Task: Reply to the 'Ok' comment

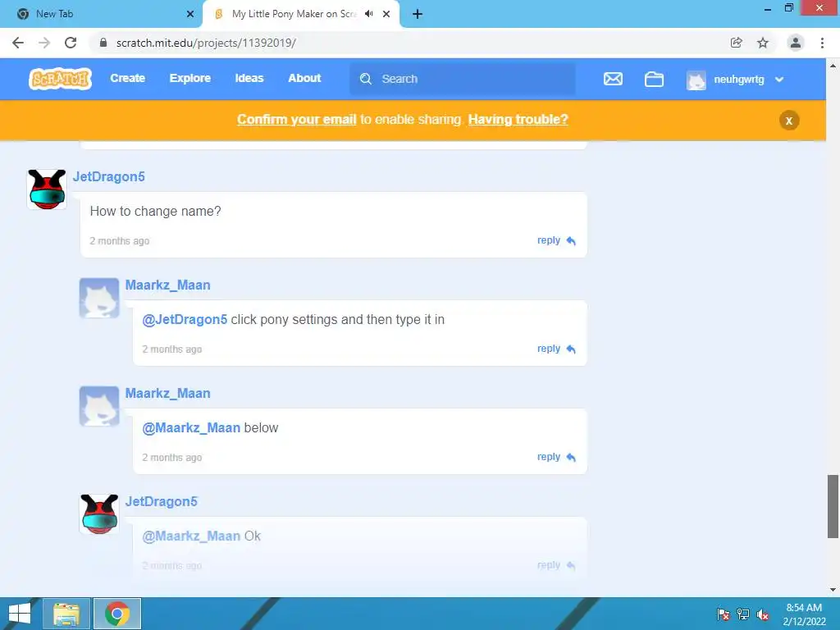Action: point(556,565)
